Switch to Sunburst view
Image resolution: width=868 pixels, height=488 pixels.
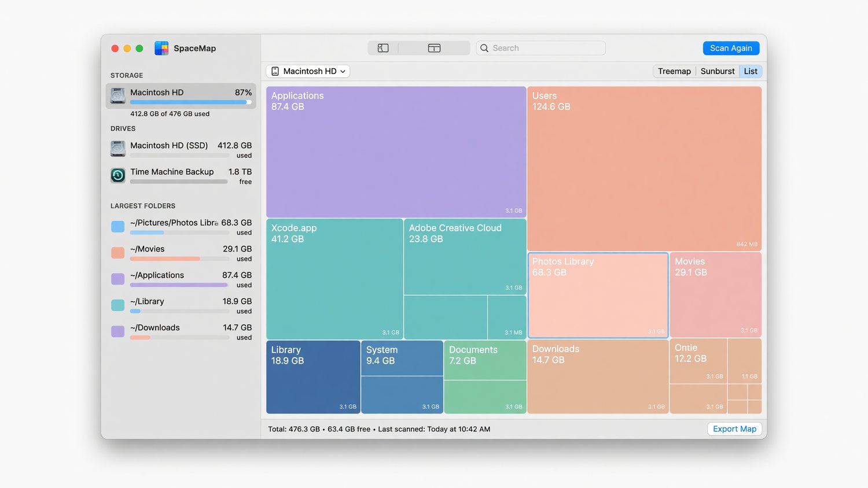[718, 71]
